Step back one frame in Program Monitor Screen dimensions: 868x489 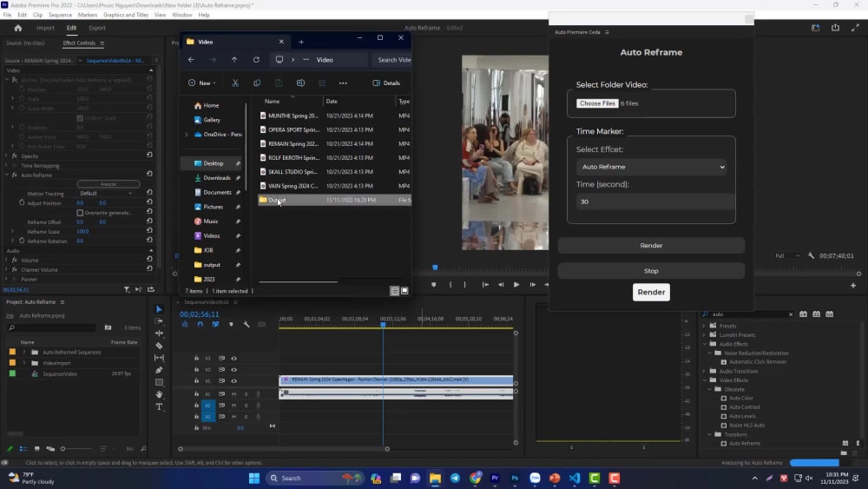pyautogui.click(x=501, y=285)
